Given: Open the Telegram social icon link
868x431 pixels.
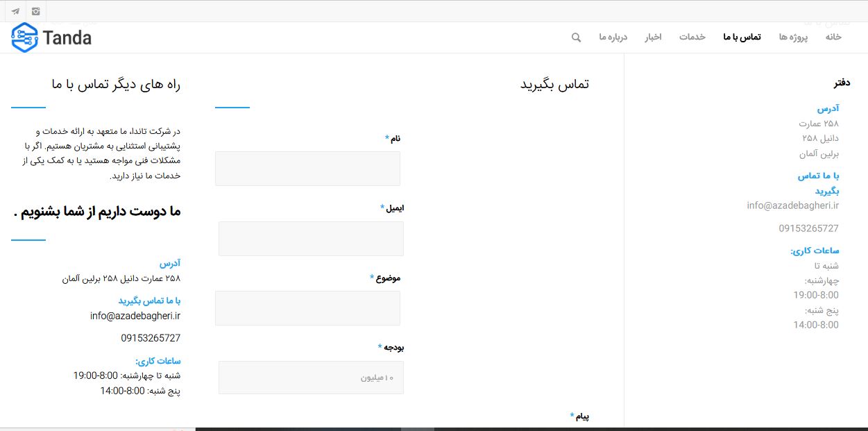Looking at the screenshot, I should coord(15,11).
